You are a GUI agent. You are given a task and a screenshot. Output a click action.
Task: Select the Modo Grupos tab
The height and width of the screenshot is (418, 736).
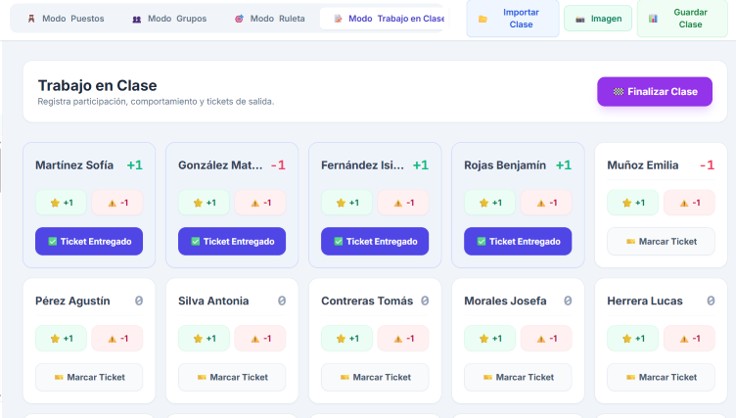[x=169, y=19]
